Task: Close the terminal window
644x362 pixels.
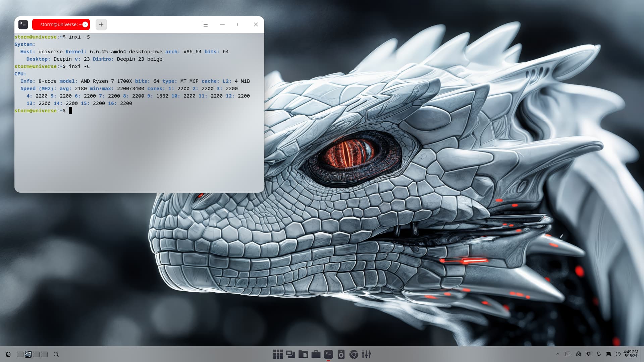Action: [x=256, y=24]
